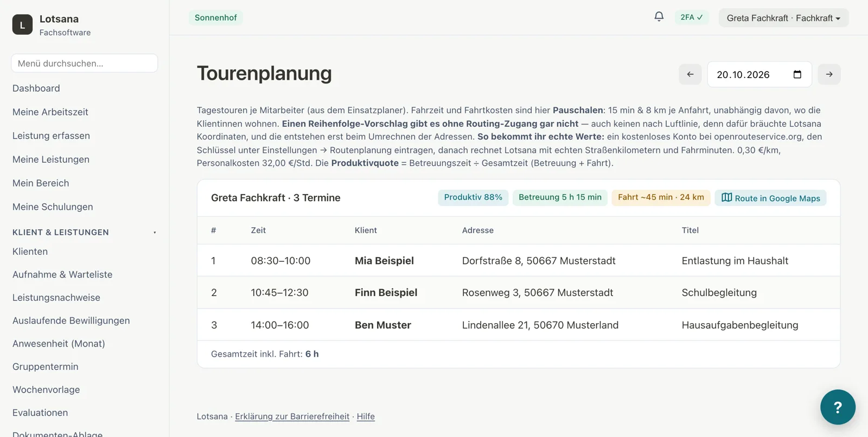Image resolution: width=868 pixels, height=437 pixels.
Task: Select client Finn Beispiel
Action: pos(386,293)
